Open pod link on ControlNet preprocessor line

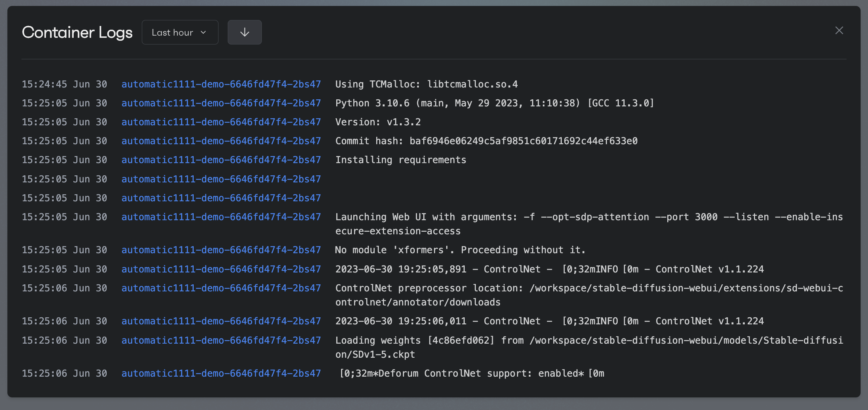(221, 288)
